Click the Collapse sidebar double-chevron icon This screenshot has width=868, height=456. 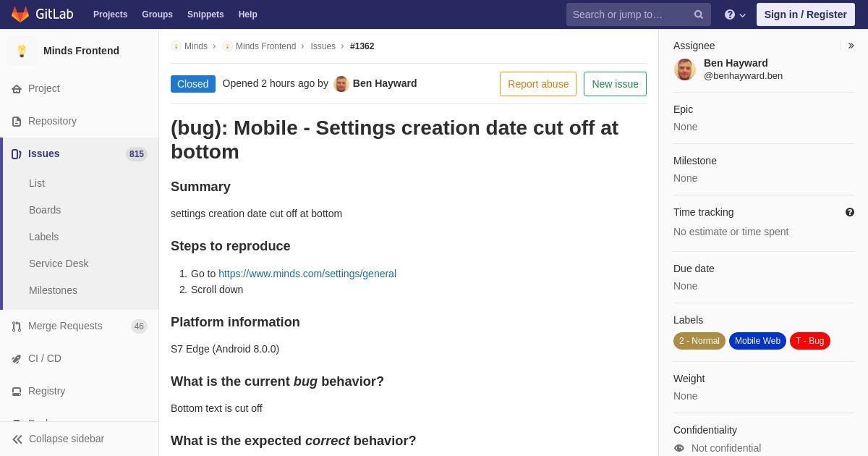(17, 439)
